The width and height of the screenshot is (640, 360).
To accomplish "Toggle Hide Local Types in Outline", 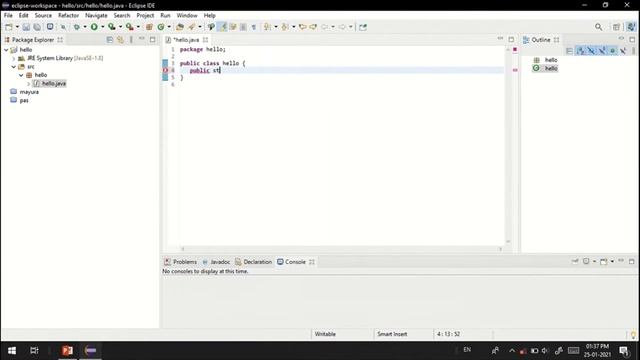I will (623, 51).
